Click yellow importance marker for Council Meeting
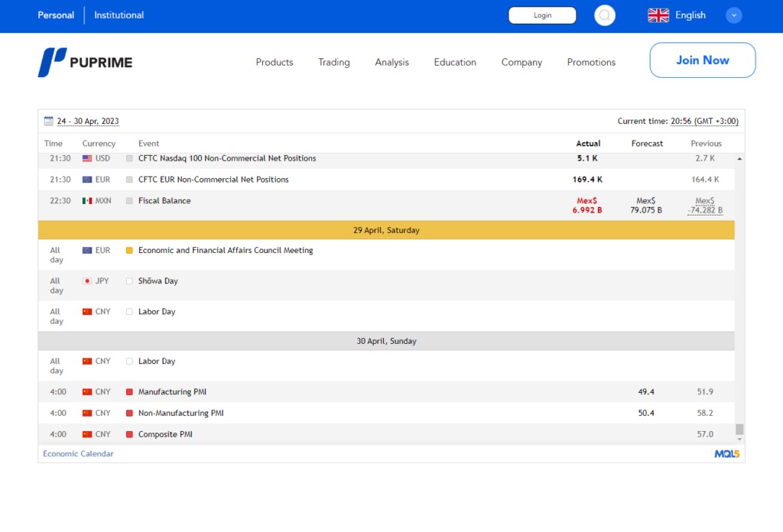 [x=129, y=251]
